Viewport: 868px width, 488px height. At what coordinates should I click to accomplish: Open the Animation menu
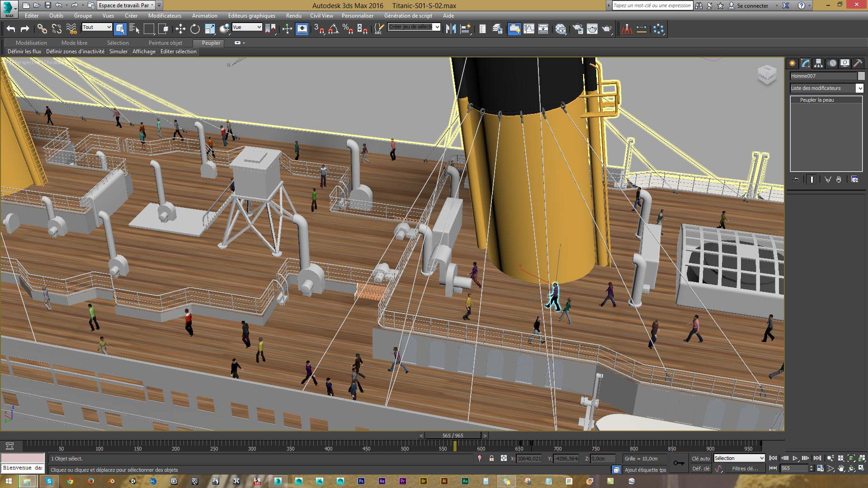click(x=204, y=15)
